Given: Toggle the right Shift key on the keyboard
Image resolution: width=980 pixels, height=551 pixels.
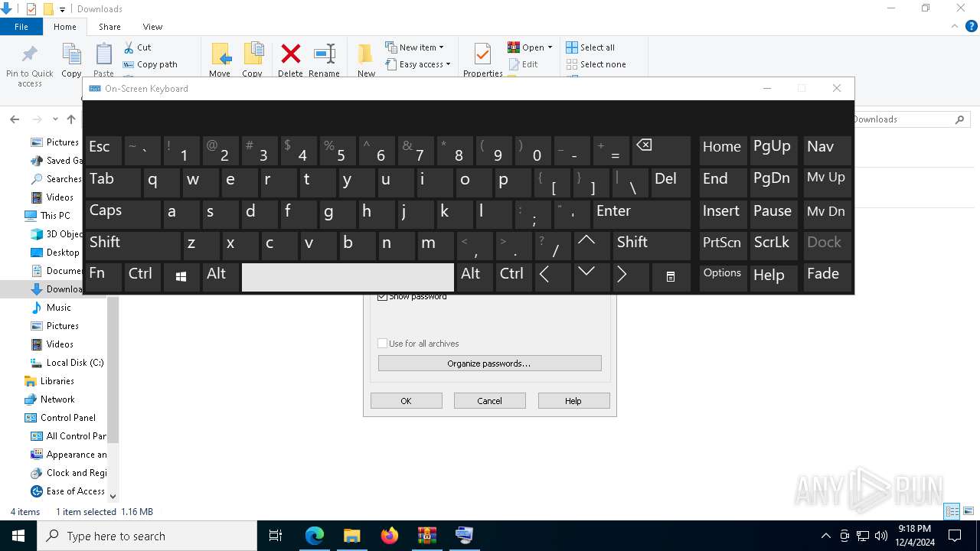Looking at the screenshot, I should coord(652,245).
